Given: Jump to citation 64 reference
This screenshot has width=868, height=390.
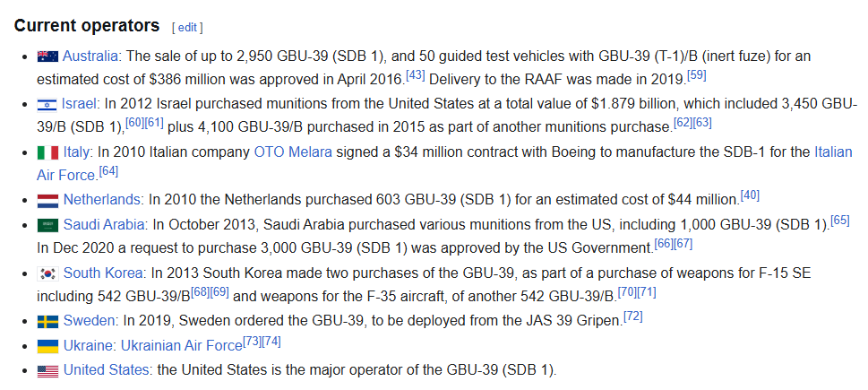Looking at the screenshot, I should [108, 170].
